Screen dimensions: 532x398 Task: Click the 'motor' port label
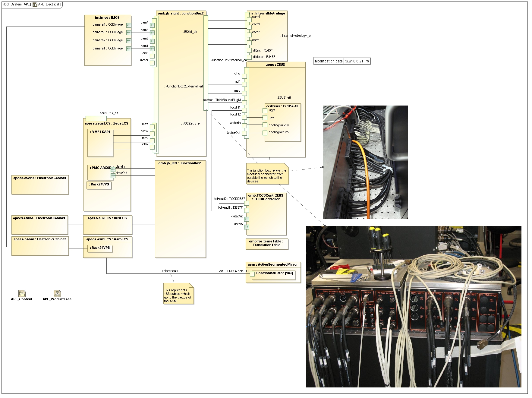pos(144,60)
